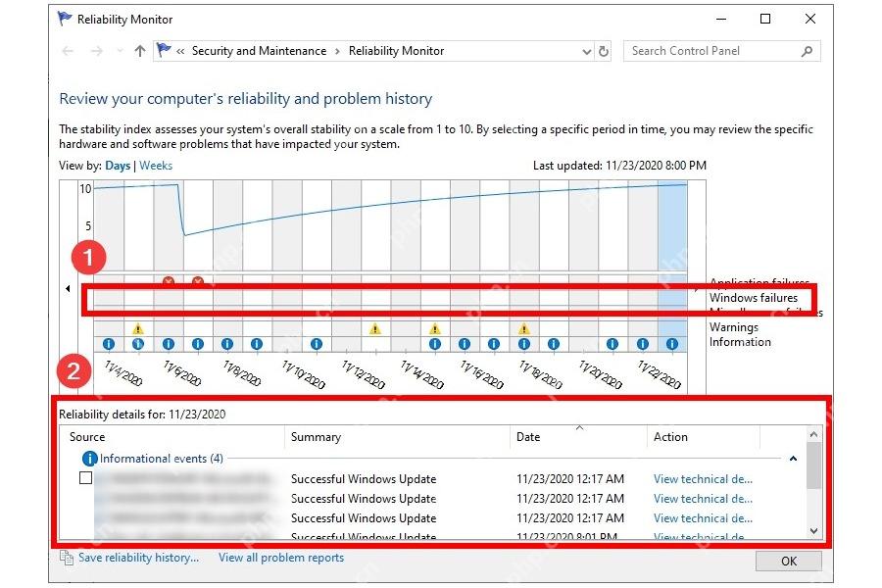Sort by the Summary column header
The height and width of the screenshot is (588, 882).
317,437
